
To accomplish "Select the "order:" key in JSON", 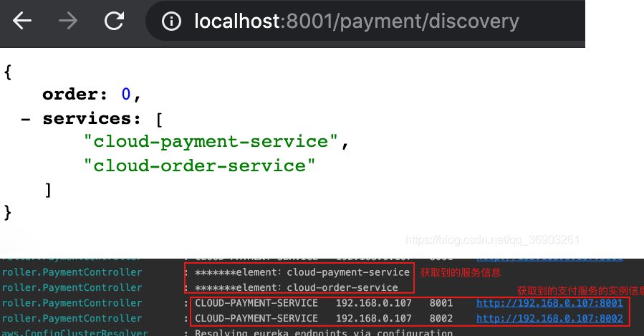I will click(75, 95).
